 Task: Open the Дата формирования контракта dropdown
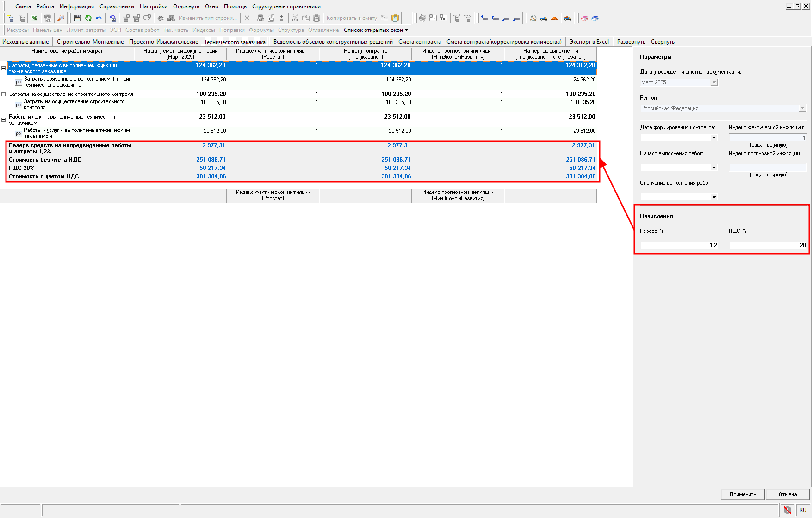[714, 138]
